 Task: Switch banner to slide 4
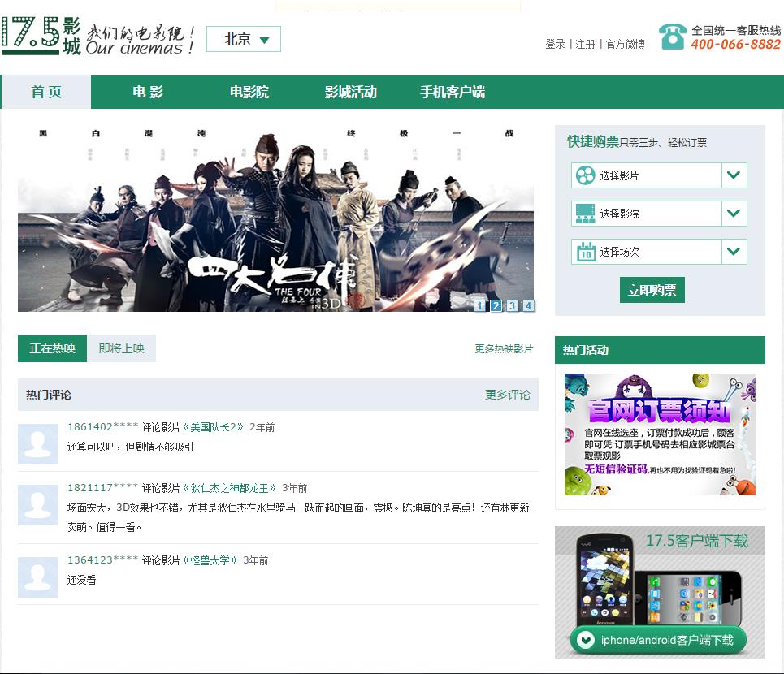[x=529, y=305]
